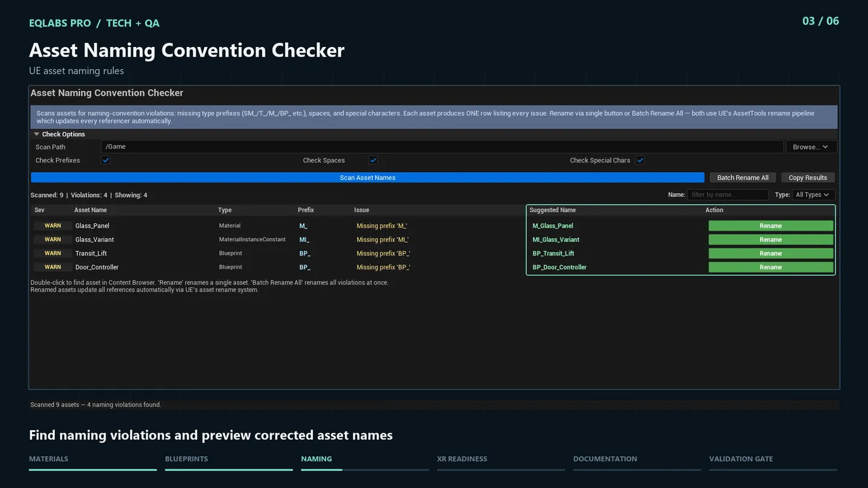Screen dimensions: 868x488
Task: Focus the filter by name field
Action: click(728, 195)
